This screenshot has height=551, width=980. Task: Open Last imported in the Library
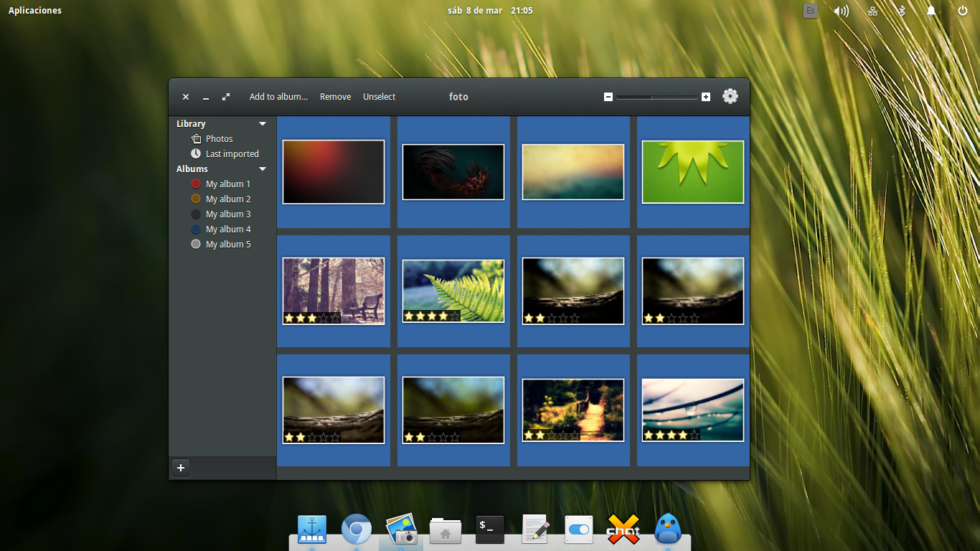click(x=232, y=154)
